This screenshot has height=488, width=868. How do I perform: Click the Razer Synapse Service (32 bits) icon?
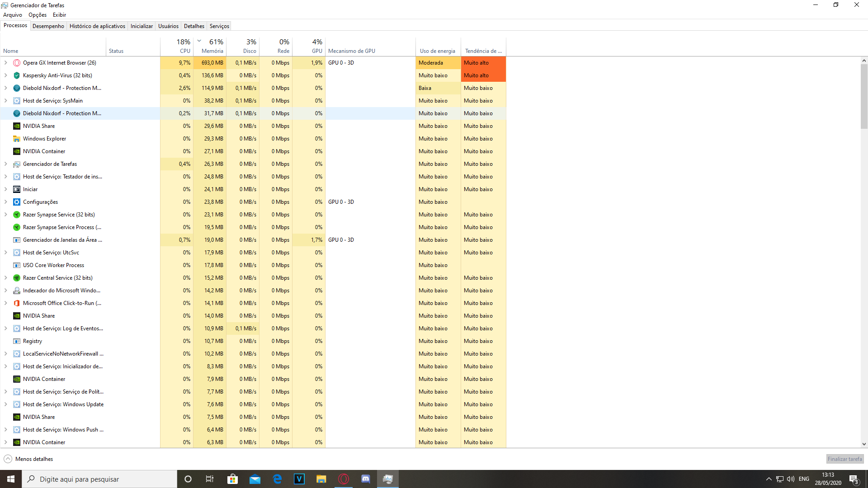coord(17,215)
